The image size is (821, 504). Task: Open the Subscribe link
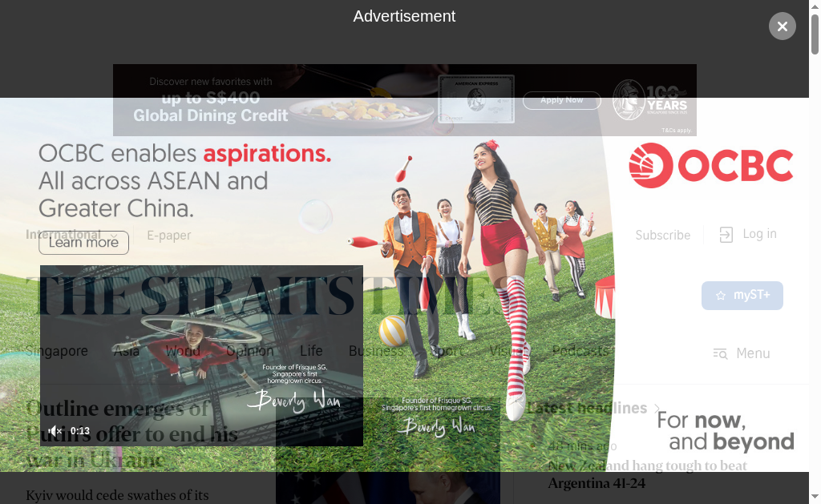pos(663,235)
